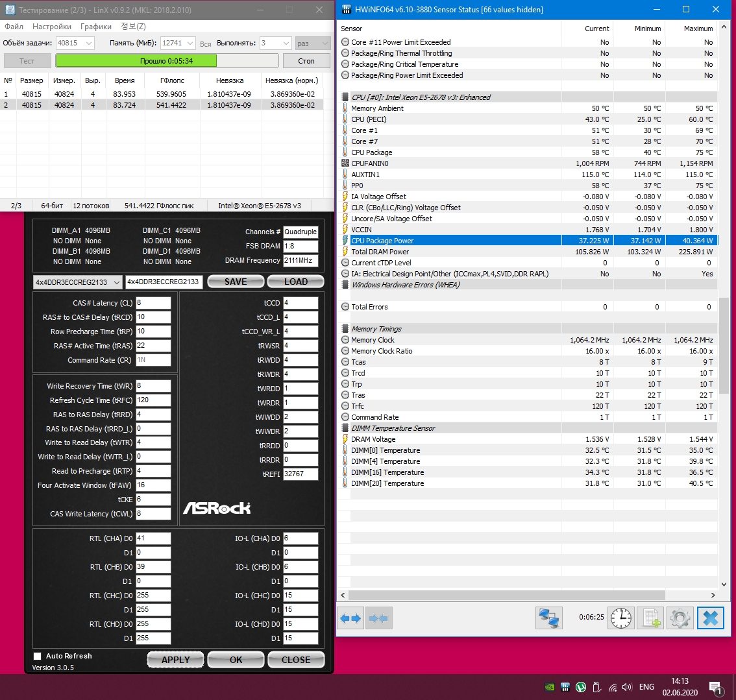Click chip icon of Memory Timings header
Image resolution: width=736 pixels, height=700 pixels.
[x=345, y=329]
